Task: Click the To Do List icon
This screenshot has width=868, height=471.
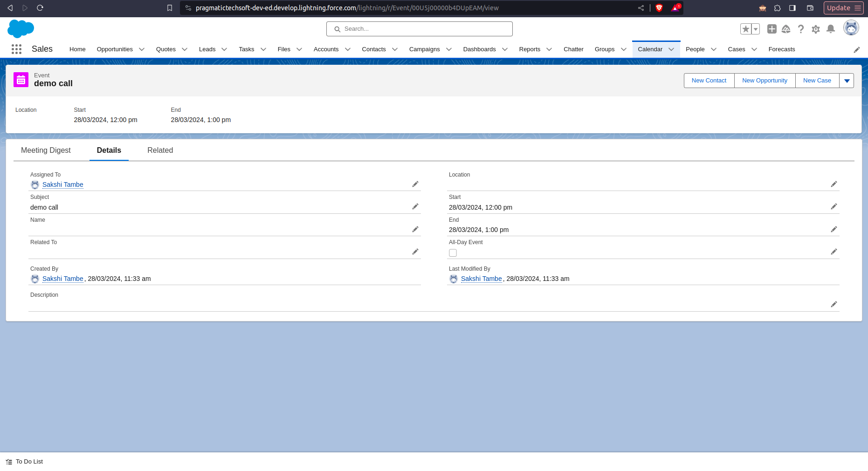Action: [x=9, y=462]
